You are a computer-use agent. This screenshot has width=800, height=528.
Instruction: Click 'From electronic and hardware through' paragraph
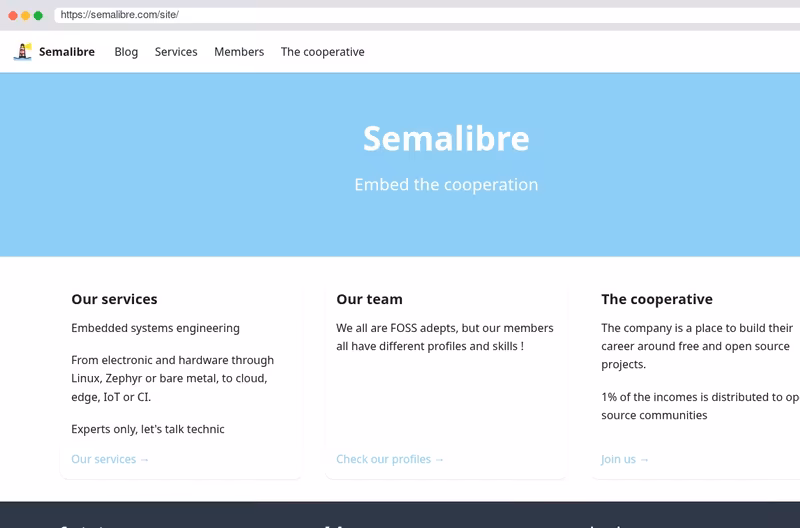(172, 379)
